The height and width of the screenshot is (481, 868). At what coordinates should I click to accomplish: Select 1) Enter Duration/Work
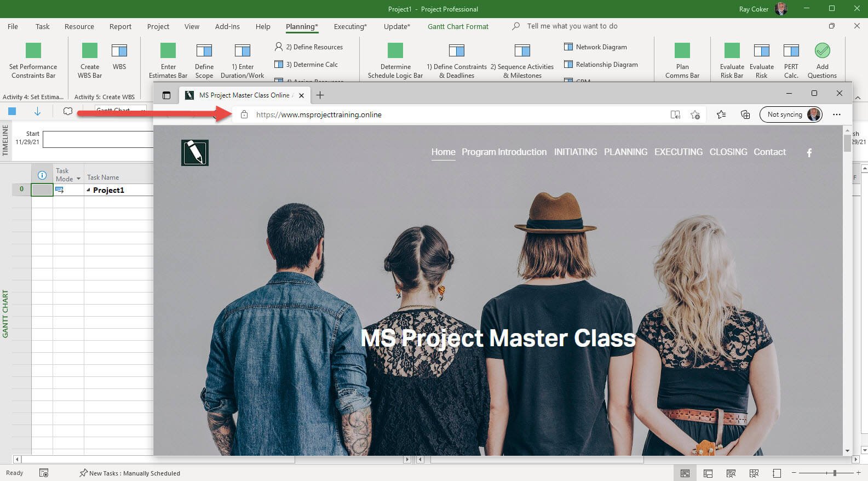point(242,61)
